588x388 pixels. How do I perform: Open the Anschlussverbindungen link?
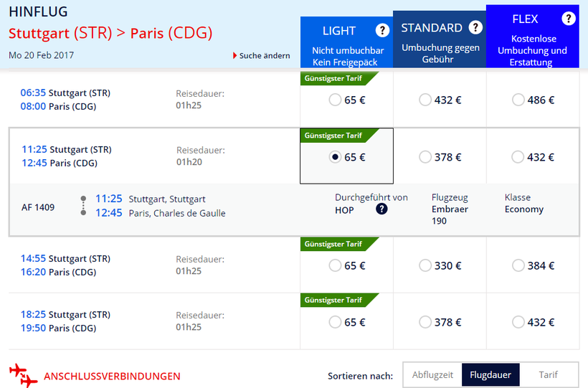[112, 376]
